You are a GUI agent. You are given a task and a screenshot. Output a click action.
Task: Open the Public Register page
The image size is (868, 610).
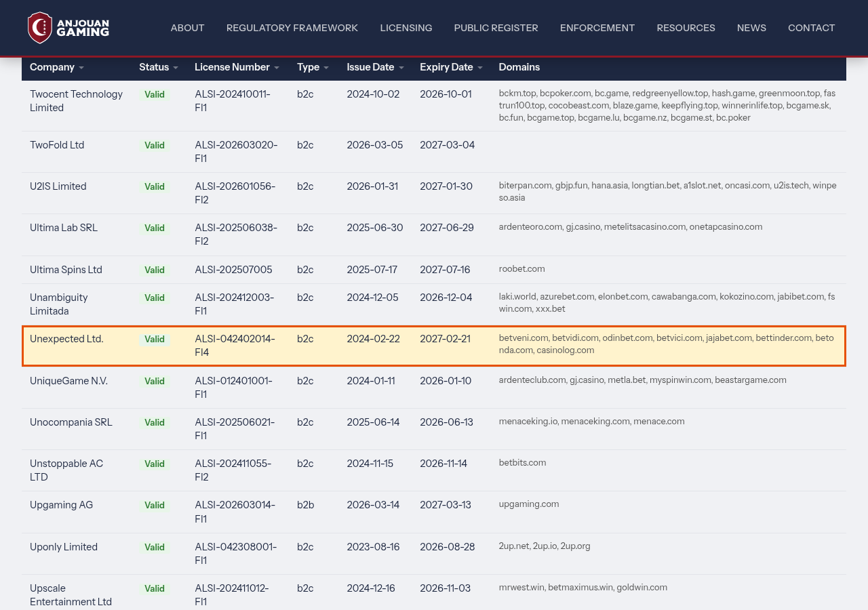(496, 28)
